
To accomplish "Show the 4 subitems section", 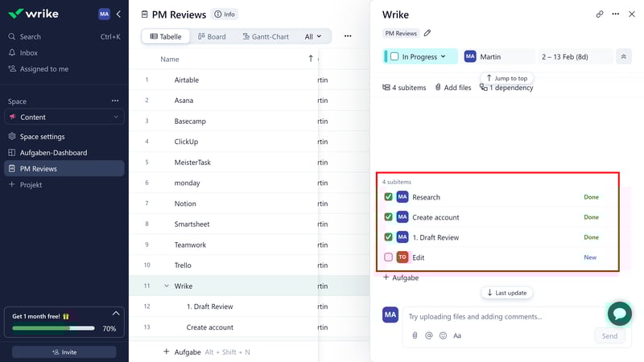I will pyautogui.click(x=404, y=88).
